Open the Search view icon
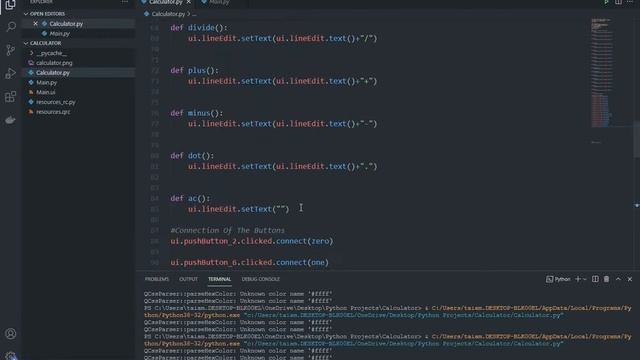 click(11, 27)
